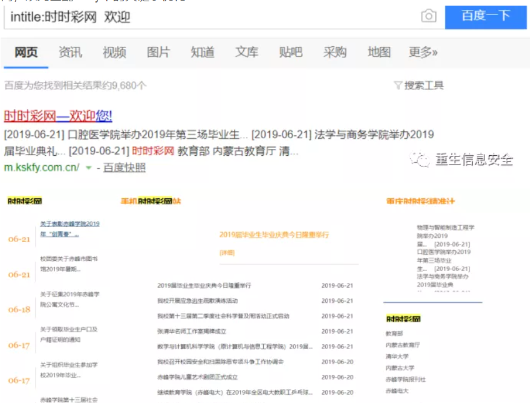
Task: Expand the 更多» tab menu
Action: (x=423, y=53)
